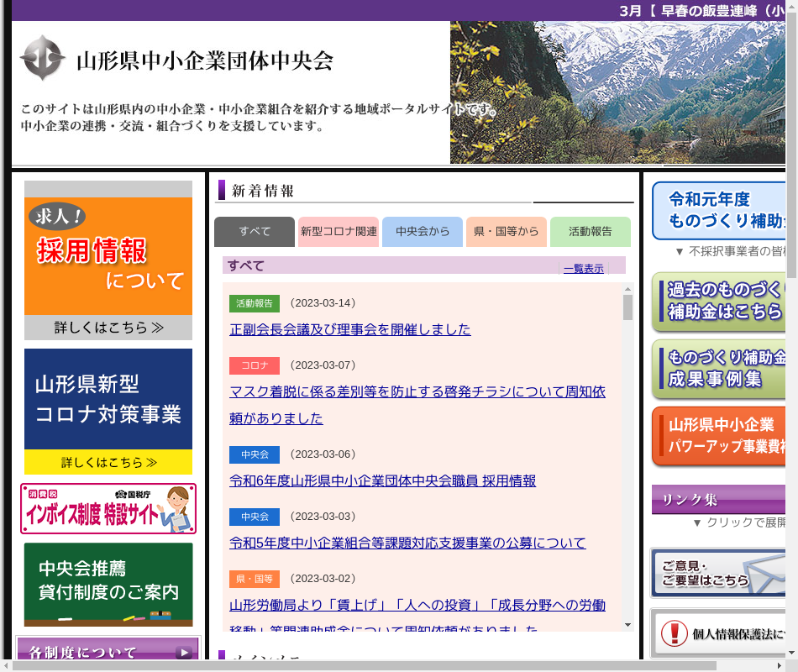798x672 pixels.
Task: Open 山形県新型コロナ対策事業 banner
Action: [x=108, y=411]
